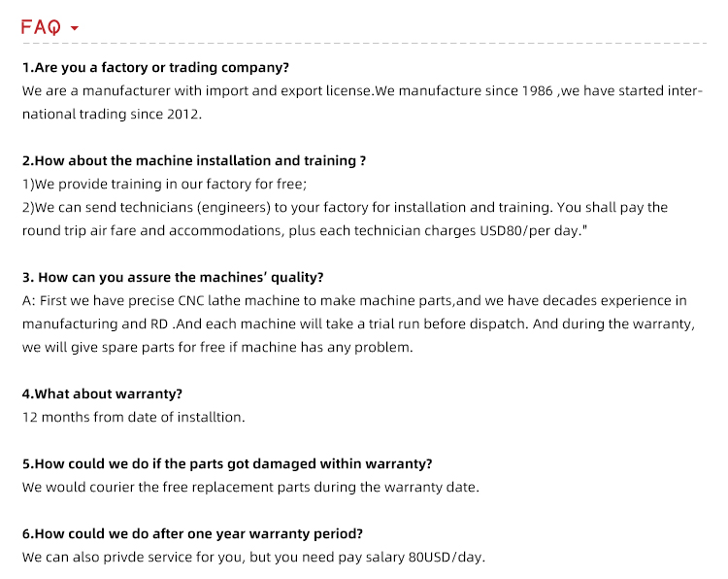The width and height of the screenshot is (728, 579).
Task: Click the 'national trading since 2012' line
Action: click(x=112, y=114)
